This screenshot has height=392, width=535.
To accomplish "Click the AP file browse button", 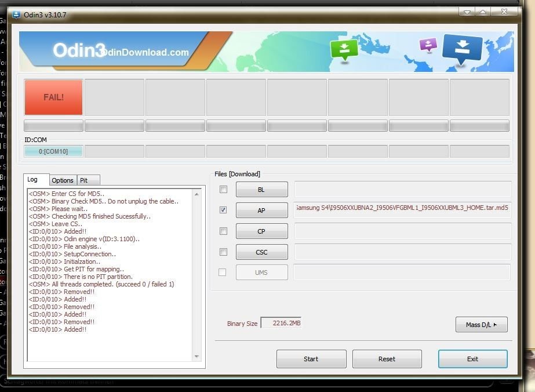I will 261,210.
